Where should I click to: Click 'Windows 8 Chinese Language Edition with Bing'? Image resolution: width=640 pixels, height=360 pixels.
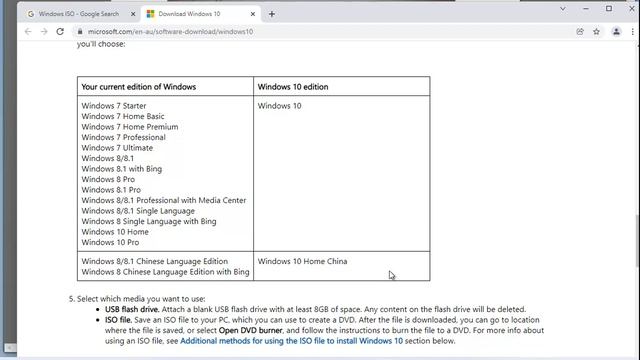[165, 272]
